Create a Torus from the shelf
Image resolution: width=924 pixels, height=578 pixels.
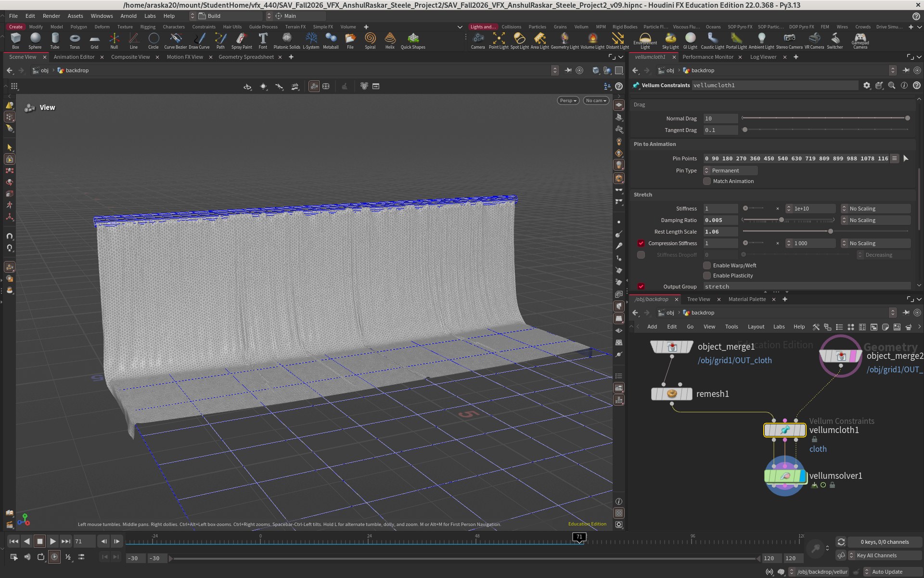coord(75,41)
